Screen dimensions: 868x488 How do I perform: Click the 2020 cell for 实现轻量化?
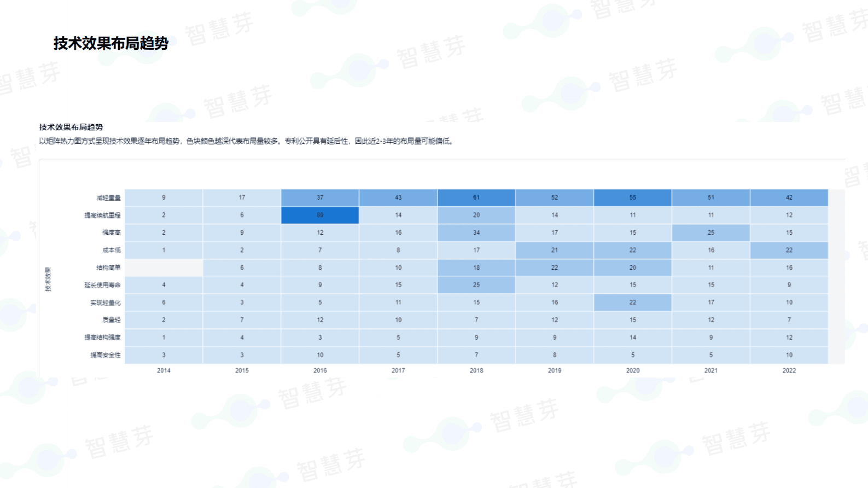coord(632,303)
